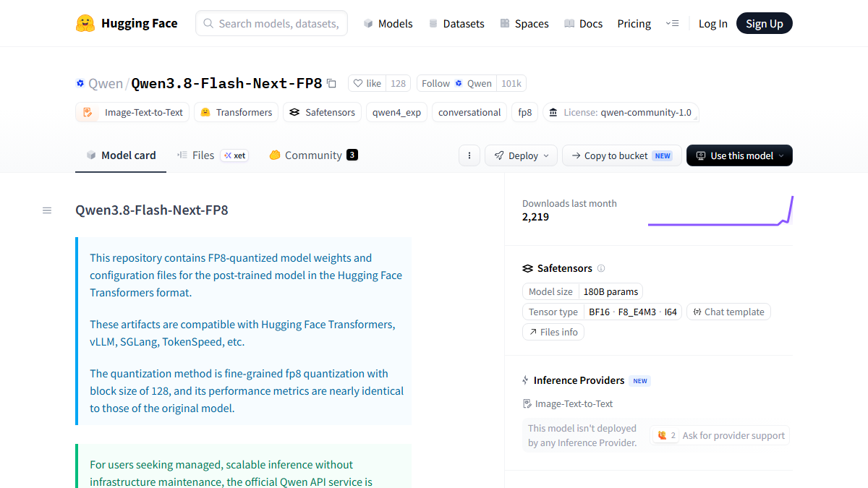Screen dimensions: 868x488
Task: Filter by qwen4_exp tag
Action: [396, 112]
